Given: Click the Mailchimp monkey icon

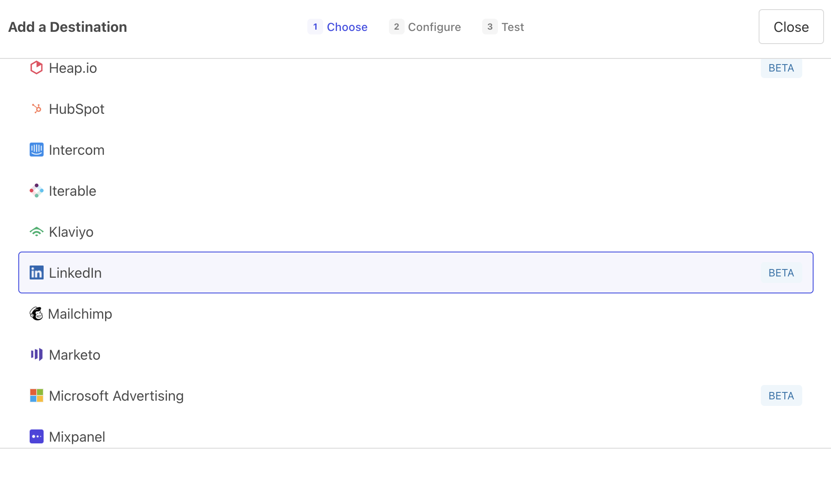Looking at the screenshot, I should [x=36, y=313].
